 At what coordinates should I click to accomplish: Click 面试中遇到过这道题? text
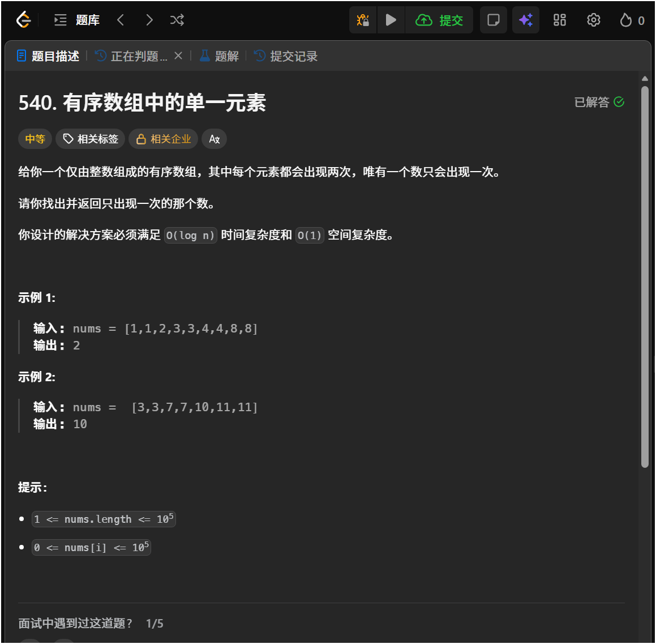coord(75,623)
